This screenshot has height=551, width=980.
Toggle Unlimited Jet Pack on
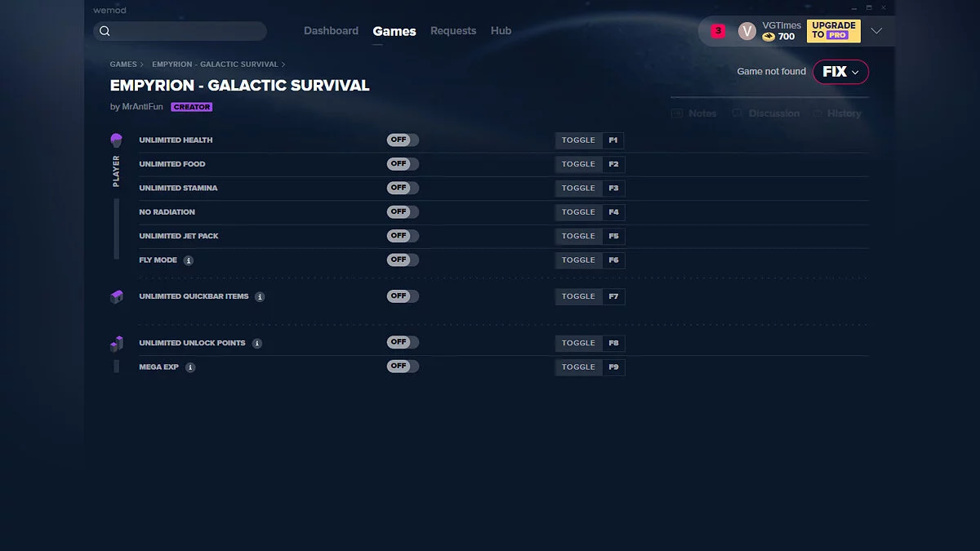pyautogui.click(x=403, y=235)
